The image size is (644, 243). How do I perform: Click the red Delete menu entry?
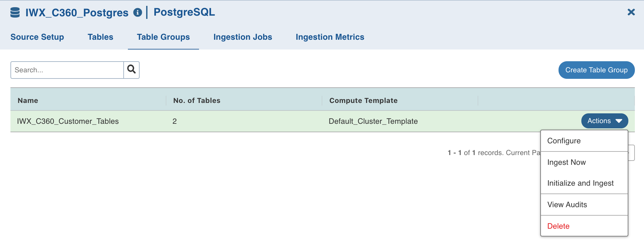tap(558, 226)
